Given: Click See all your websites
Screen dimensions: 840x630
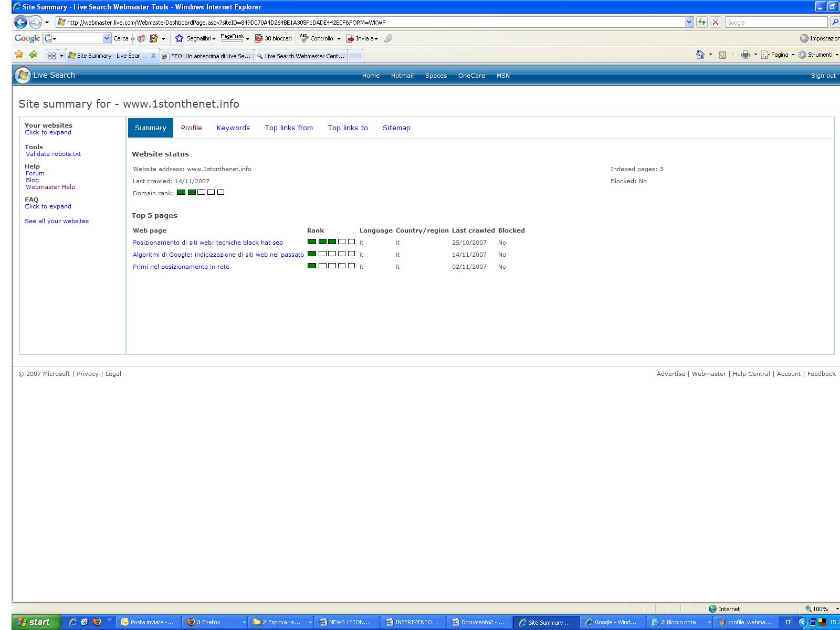Looking at the screenshot, I should [x=57, y=221].
